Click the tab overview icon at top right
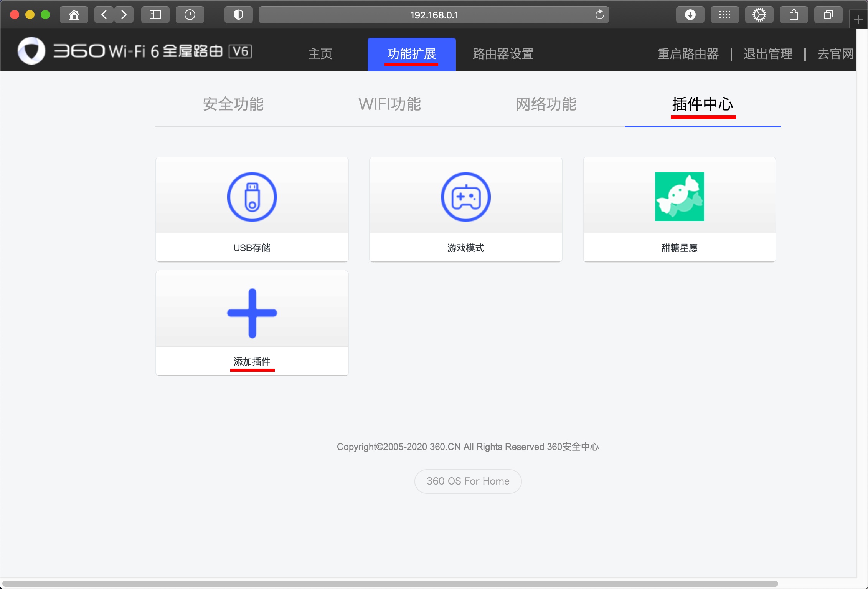 point(828,15)
